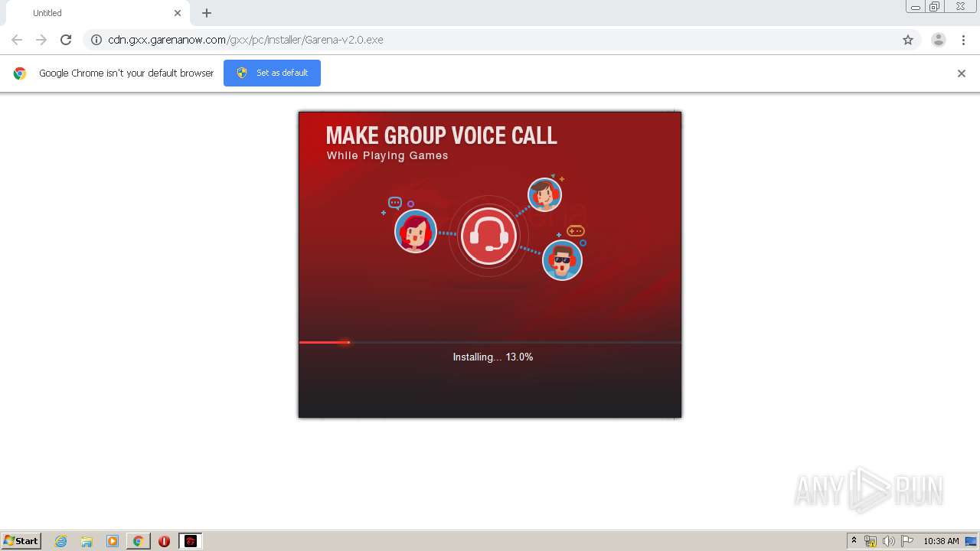Click the red-haired girl avatar

(x=416, y=231)
